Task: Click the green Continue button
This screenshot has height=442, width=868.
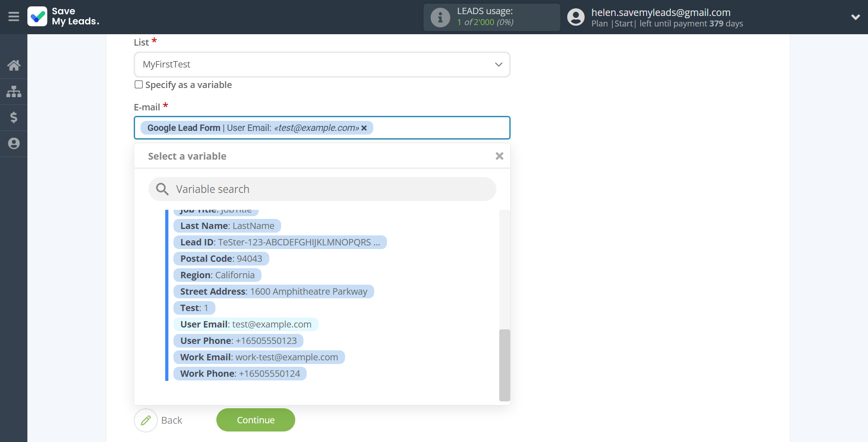Action: click(256, 420)
